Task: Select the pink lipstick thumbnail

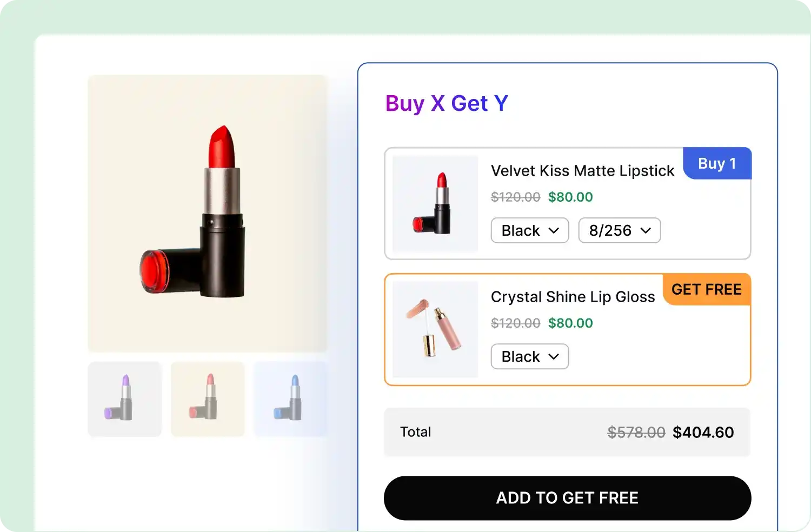Action: point(207,399)
